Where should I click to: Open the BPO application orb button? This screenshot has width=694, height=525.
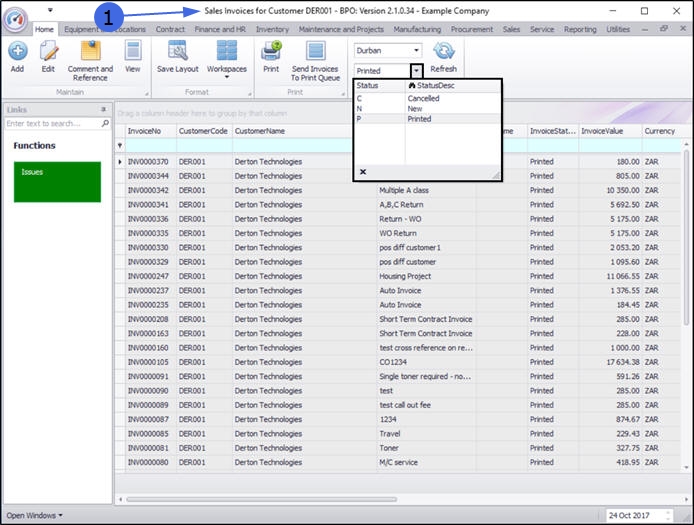pos(15,19)
